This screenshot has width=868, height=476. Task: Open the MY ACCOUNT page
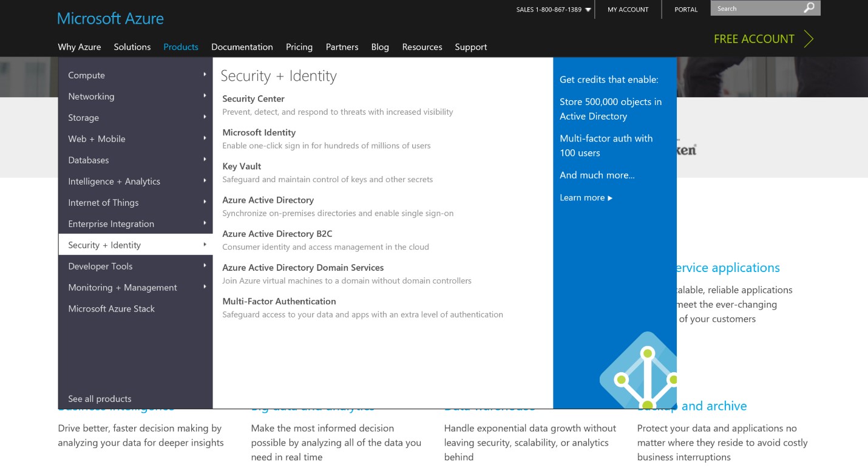(x=628, y=9)
